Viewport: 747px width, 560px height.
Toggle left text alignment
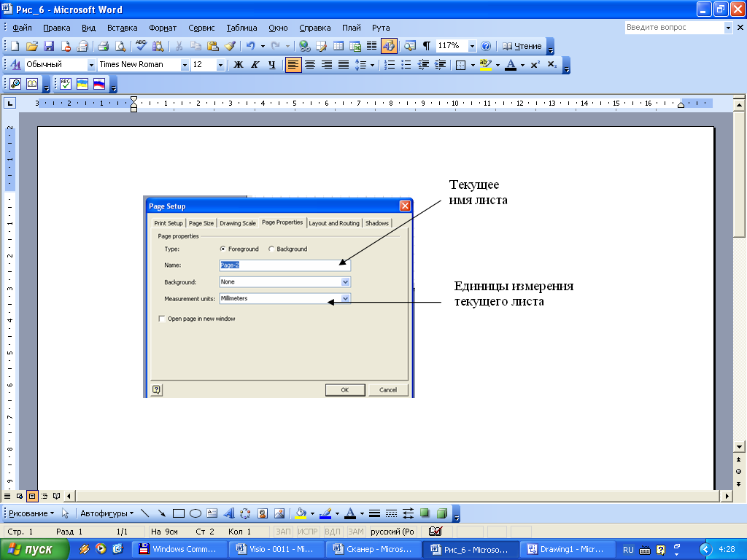click(x=293, y=65)
